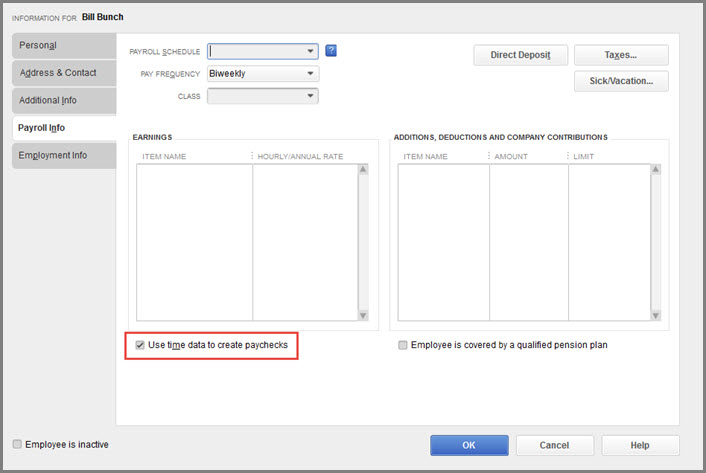
Task: Select the Payroll Info tab
Action: 64,128
